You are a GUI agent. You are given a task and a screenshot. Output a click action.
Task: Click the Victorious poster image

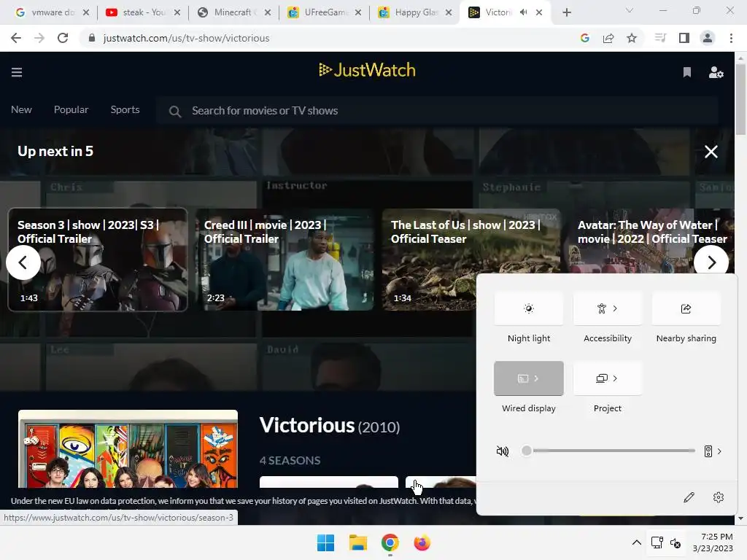click(128, 448)
